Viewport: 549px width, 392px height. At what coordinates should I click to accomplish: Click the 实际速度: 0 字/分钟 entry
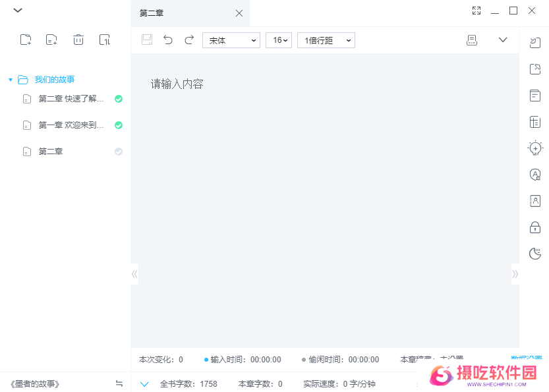[339, 384]
